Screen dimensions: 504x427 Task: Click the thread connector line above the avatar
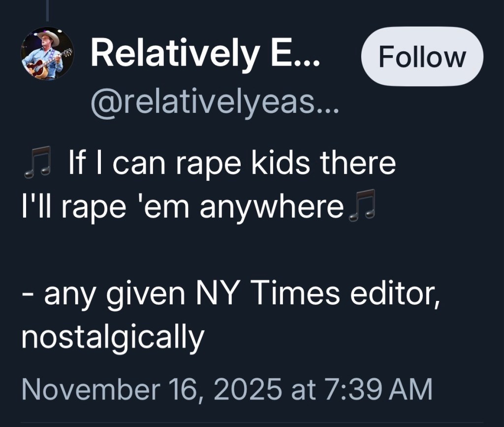[47, 11]
